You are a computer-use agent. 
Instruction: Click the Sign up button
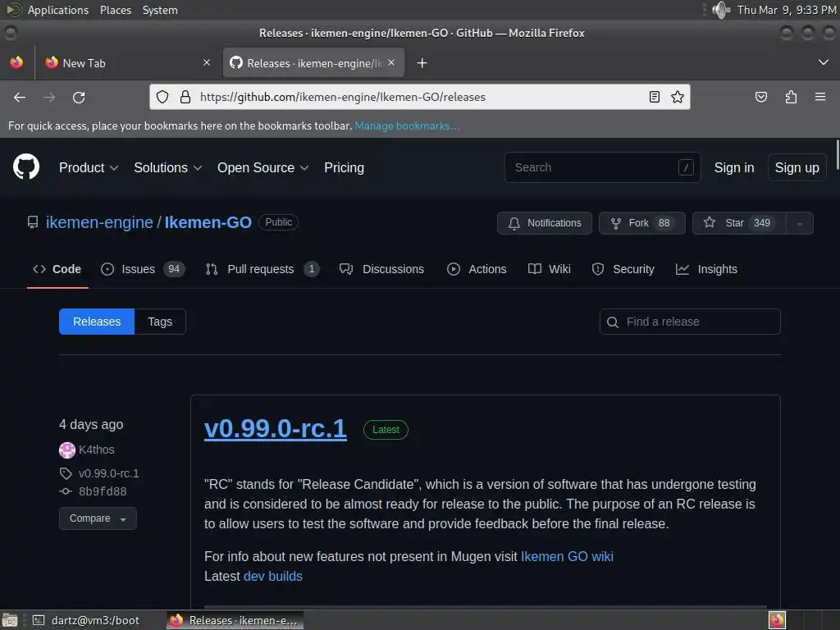797,167
